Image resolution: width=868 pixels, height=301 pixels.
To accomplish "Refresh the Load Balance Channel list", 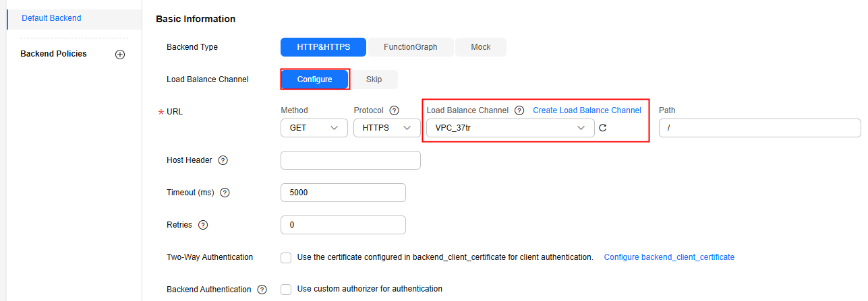I will click(x=602, y=128).
